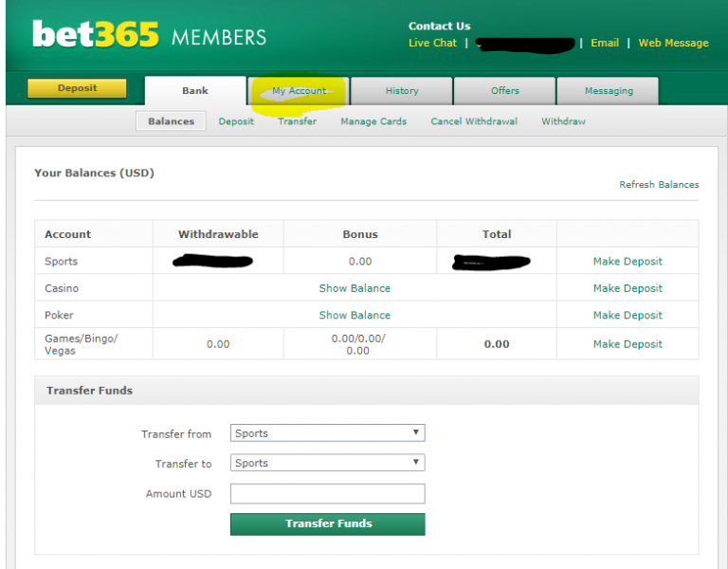Click the Games/Bingo/Vegas account label
This screenshot has height=569, width=728.
[82, 344]
